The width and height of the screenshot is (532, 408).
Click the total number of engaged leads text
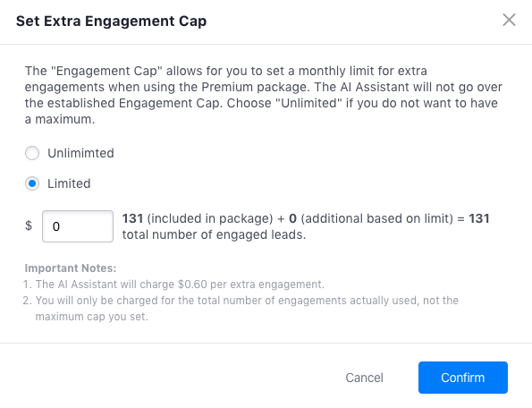(x=214, y=234)
